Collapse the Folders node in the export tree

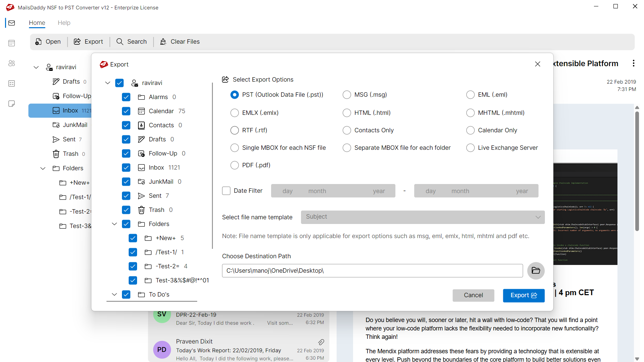pyautogui.click(x=114, y=224)
